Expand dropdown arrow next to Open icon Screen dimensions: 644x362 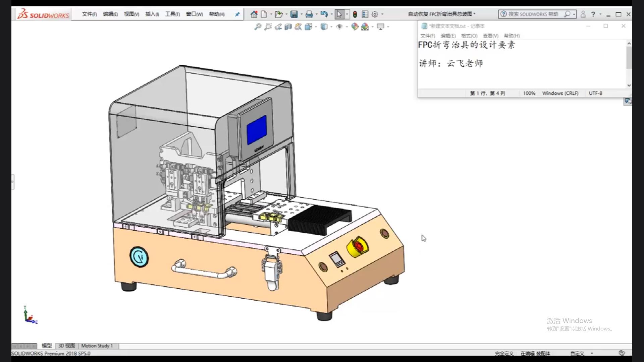(x=286, y=14)
